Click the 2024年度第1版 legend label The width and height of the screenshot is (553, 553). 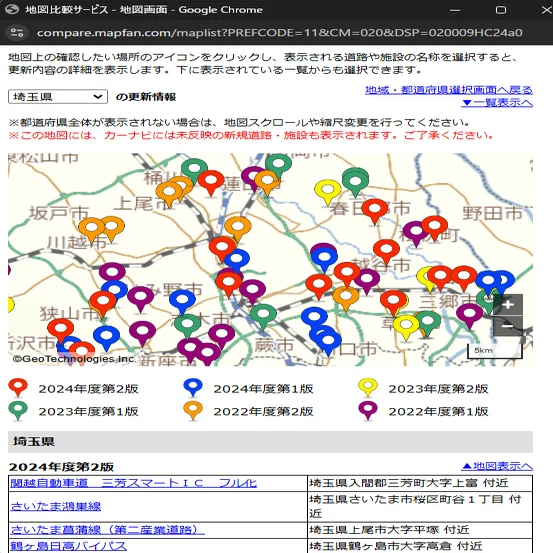pyautogui.click(x=263, y=389)
